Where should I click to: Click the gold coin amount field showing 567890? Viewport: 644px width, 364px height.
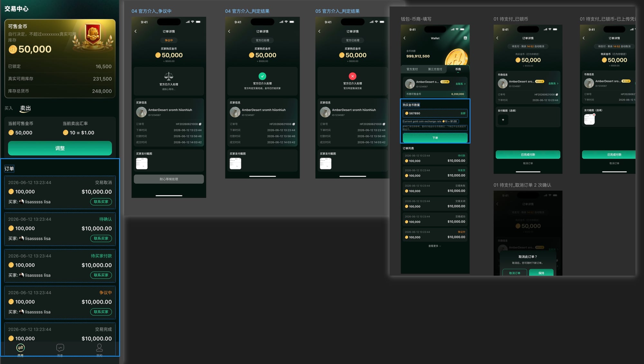click(435, 113)
